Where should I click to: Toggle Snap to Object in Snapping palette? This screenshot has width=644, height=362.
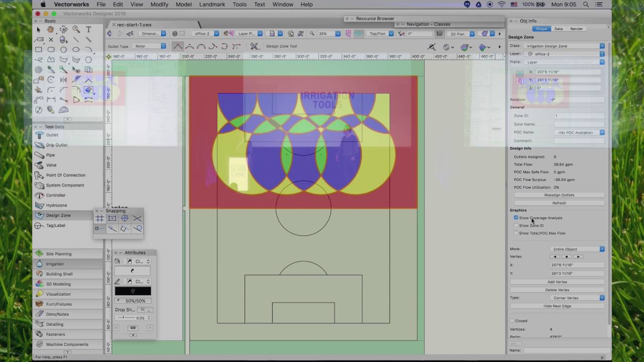click(112, 218)
